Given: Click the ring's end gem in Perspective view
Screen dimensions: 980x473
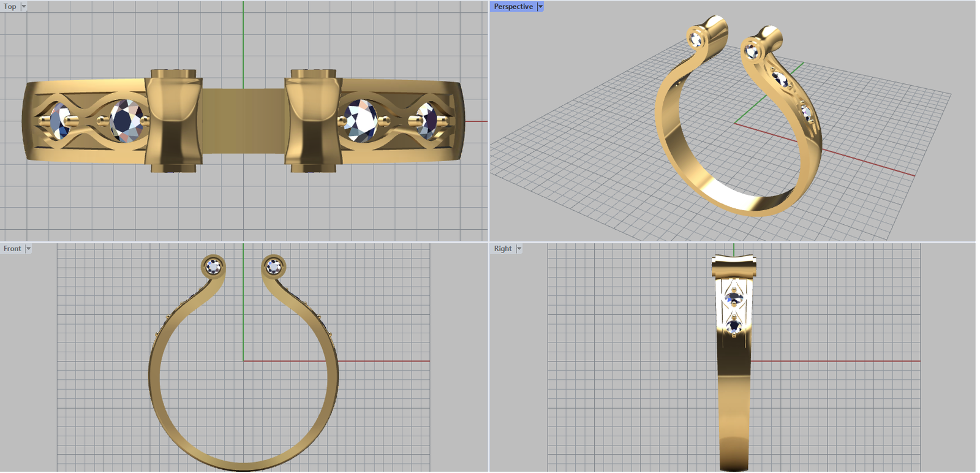Looking at the screenshot, I should [x=696, y=40].
